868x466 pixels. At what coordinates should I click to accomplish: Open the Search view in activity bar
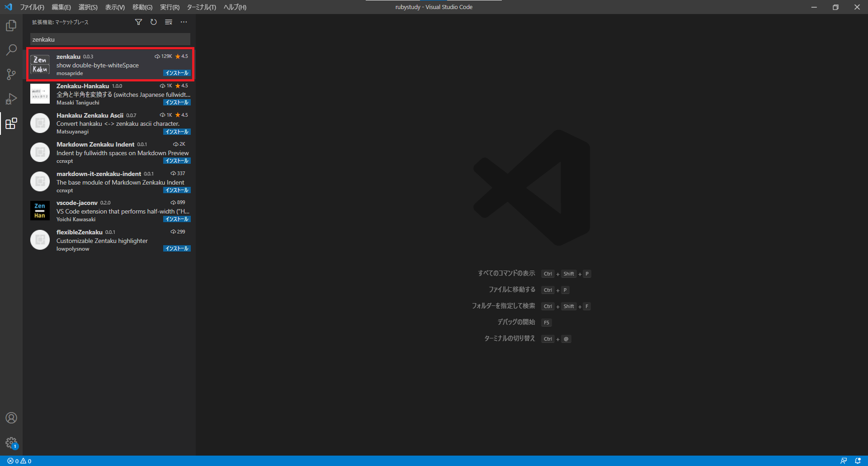point(11,50)
